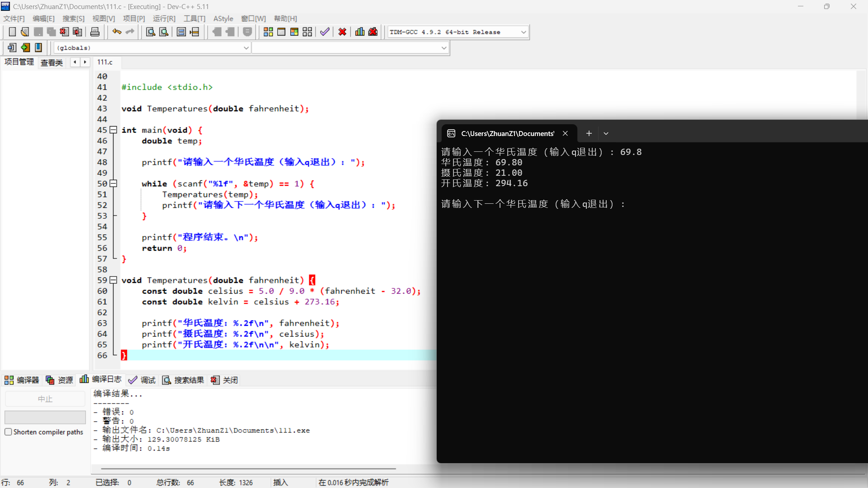
Task: Switch to the 编译日志 tab
Action: (x=101, y=380)
